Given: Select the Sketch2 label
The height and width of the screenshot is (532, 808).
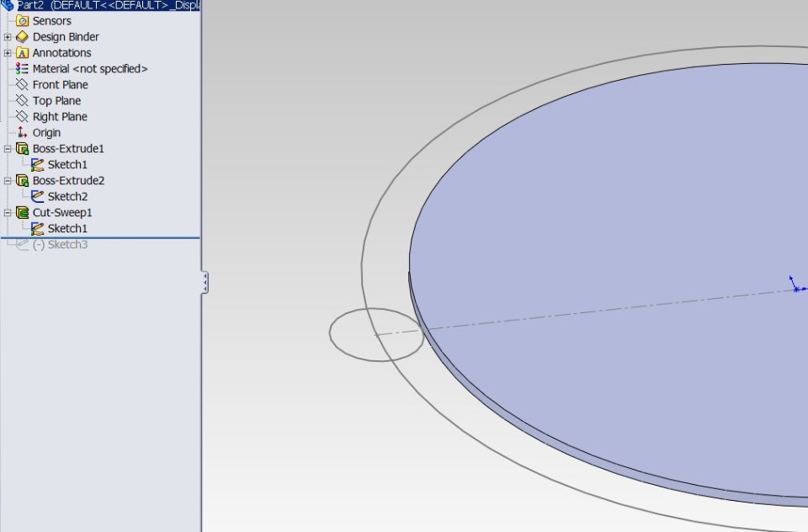Looking at the screenshot, I should [x=67, y=196].
